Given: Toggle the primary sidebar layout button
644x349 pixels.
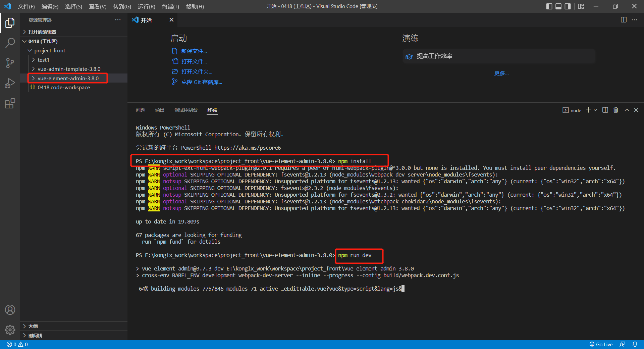Looking at the screenshot, I should (x=549, y=6).
